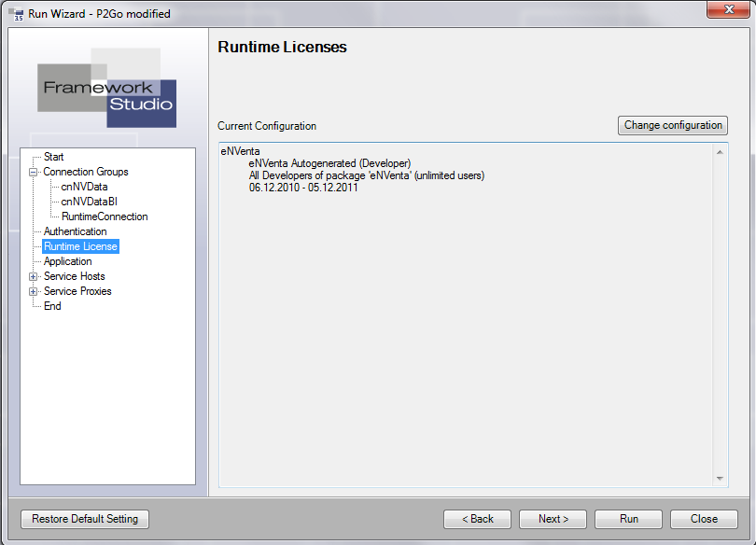Click the configuration list scroll-up arrow

pyautogui.click(x=720, y=152)
